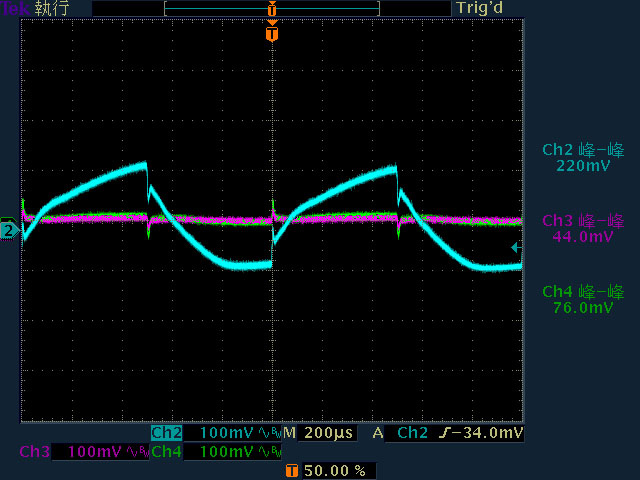Click the Trig'd status indicator

[x=480, y=8]
